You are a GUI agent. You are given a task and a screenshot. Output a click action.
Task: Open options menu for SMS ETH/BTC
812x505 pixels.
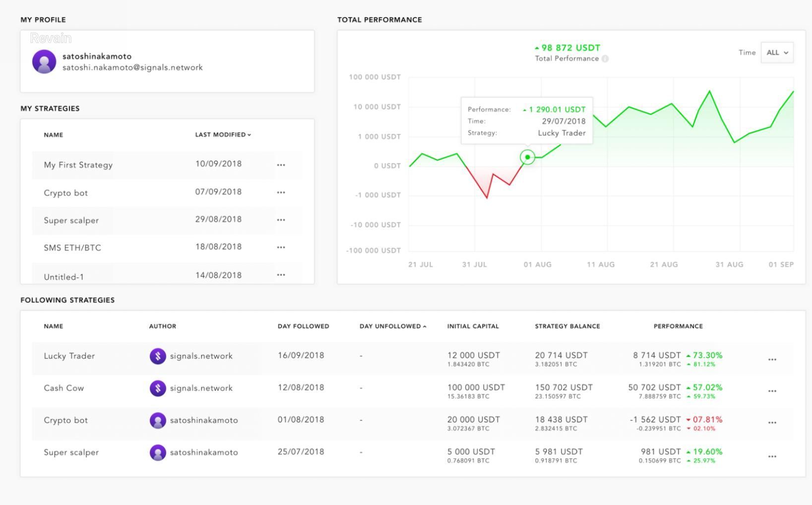click(x=281, y=247)
